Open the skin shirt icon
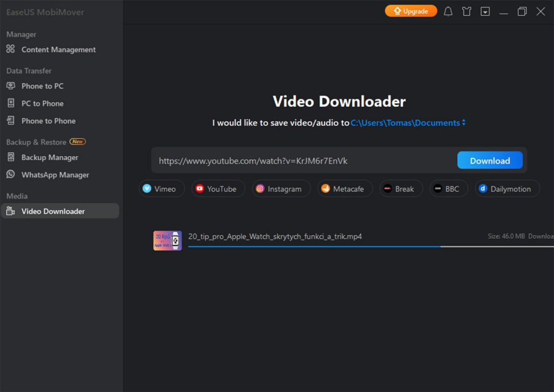The width and height of the screenshot is (554, 392). click(466, 11)
